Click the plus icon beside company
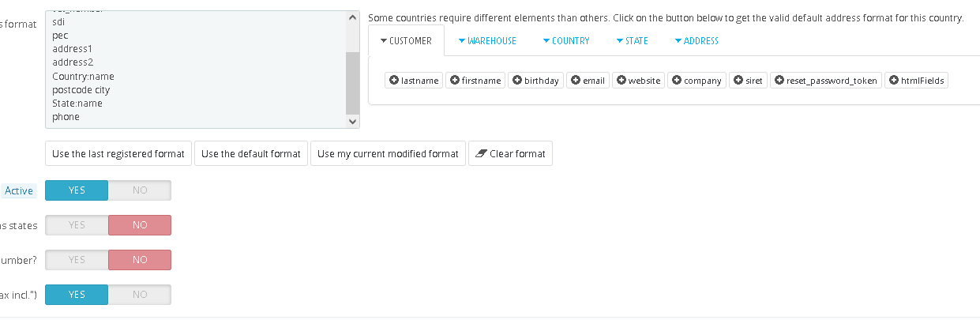Viewport: 980px width, 320px height. (677, 81)
